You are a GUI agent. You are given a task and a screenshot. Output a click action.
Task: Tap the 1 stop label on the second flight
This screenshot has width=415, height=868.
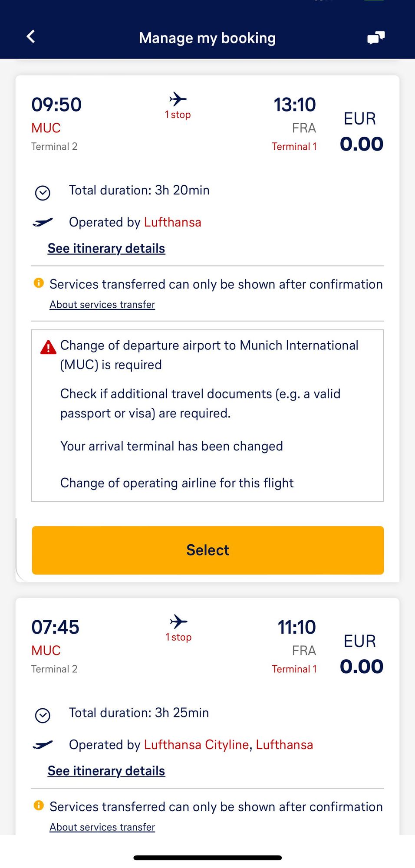178,637
